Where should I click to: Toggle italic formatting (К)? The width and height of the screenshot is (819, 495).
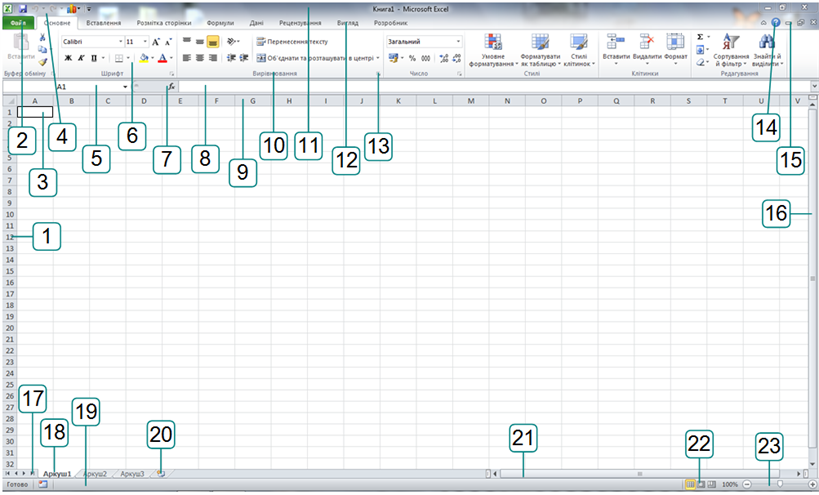tap(81, 58)
